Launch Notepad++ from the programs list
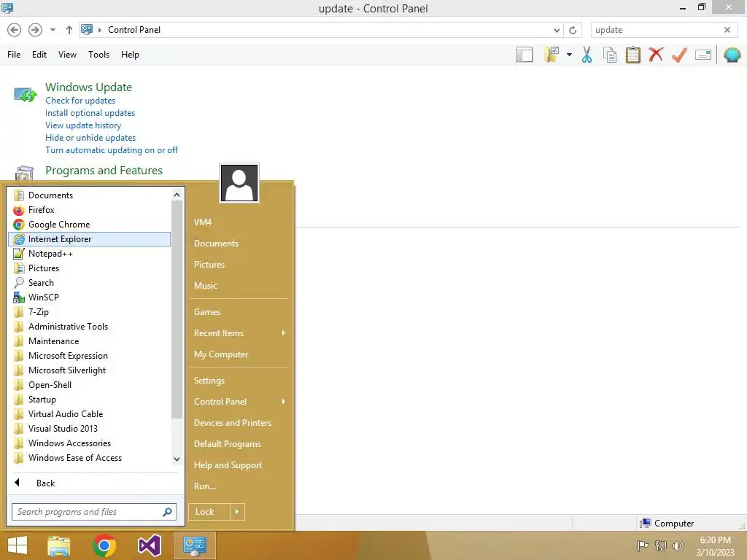 (90, 254)
